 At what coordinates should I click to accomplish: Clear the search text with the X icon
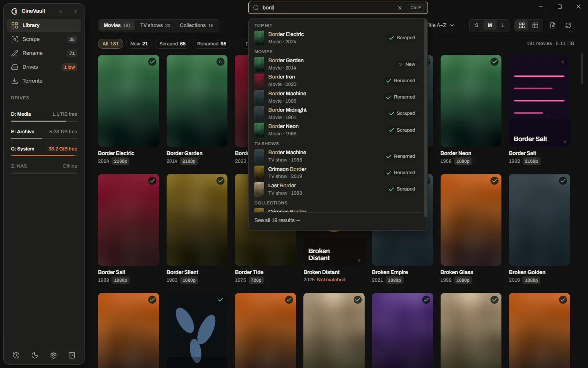point(400,8)
